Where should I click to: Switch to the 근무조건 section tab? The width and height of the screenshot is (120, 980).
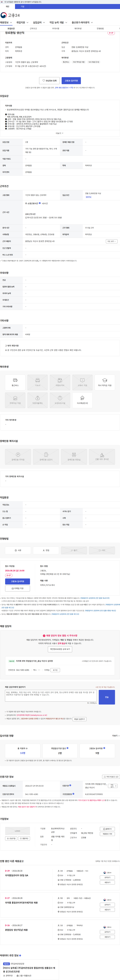pyautogui.click(x=33, y=29)
